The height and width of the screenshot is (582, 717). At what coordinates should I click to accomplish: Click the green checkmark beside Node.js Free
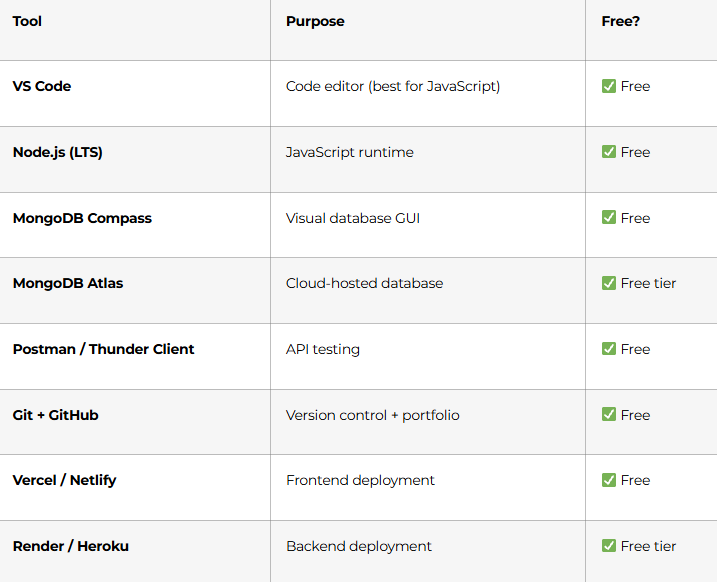(x=609, y=152)
